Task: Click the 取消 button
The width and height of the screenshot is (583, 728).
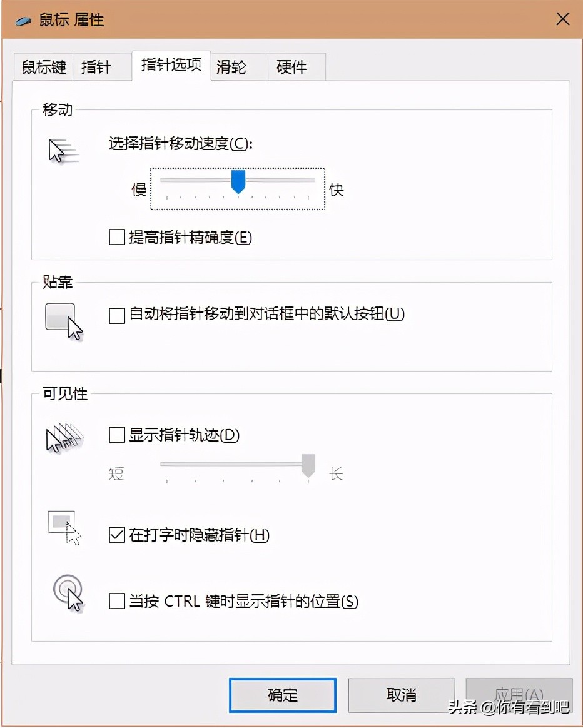Action: tap(401, 695)
